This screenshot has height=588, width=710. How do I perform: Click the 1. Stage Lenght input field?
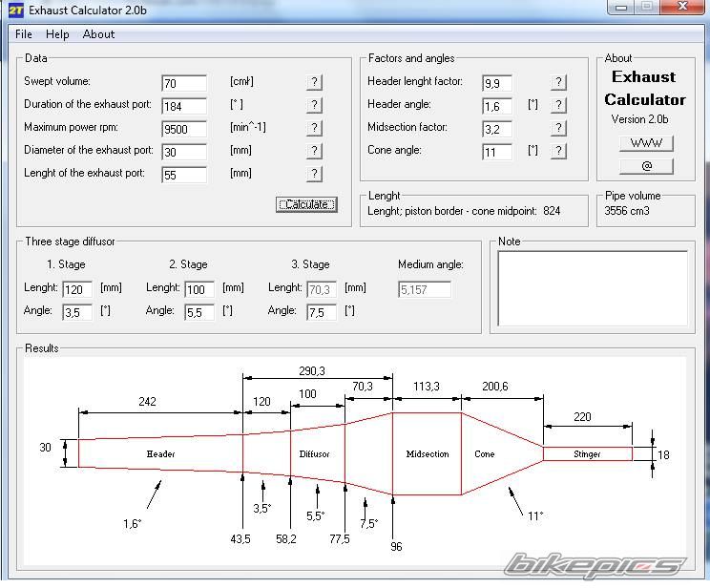point(77,289)
